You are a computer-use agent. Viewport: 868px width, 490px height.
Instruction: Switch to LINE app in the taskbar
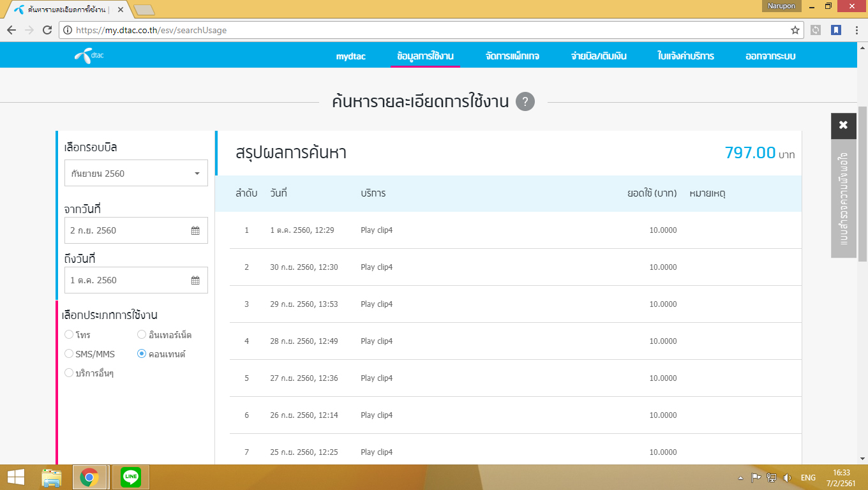pos(131,477)
